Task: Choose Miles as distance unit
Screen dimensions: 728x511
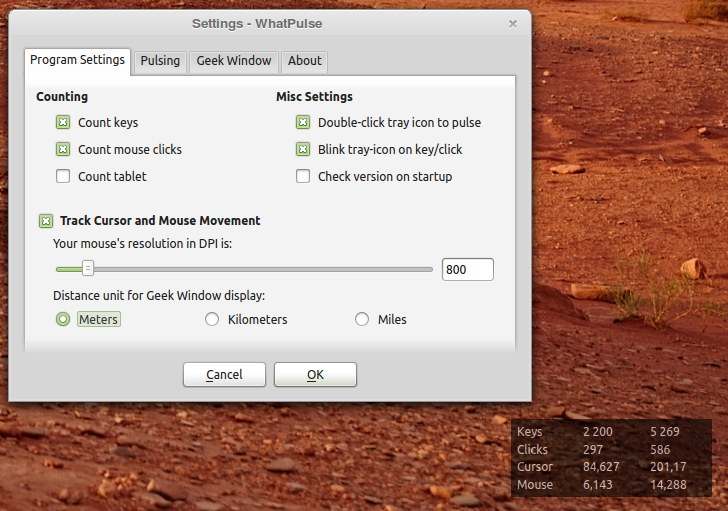Action: [x=362, y=319]
